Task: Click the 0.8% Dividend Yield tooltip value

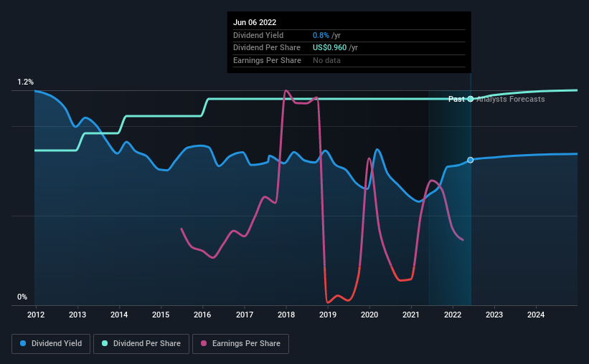Action: click(321, 35)
